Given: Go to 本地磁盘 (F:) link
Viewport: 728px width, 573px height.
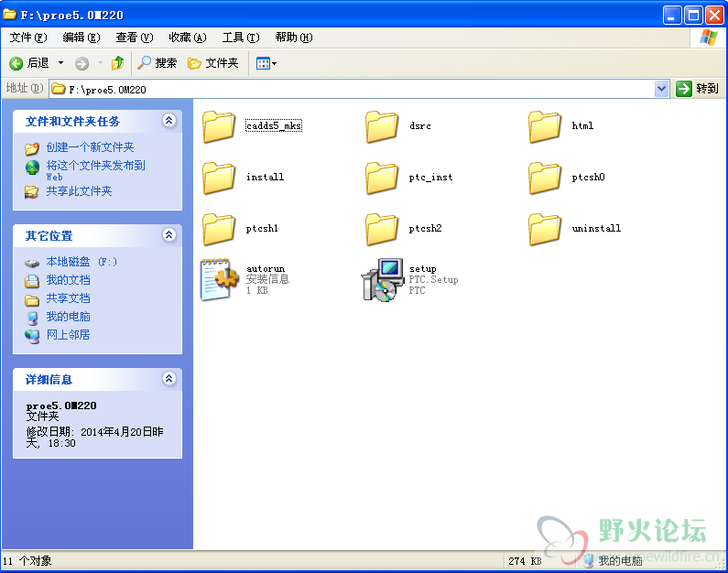Looking at the screenshot, I should click(81, 262).
